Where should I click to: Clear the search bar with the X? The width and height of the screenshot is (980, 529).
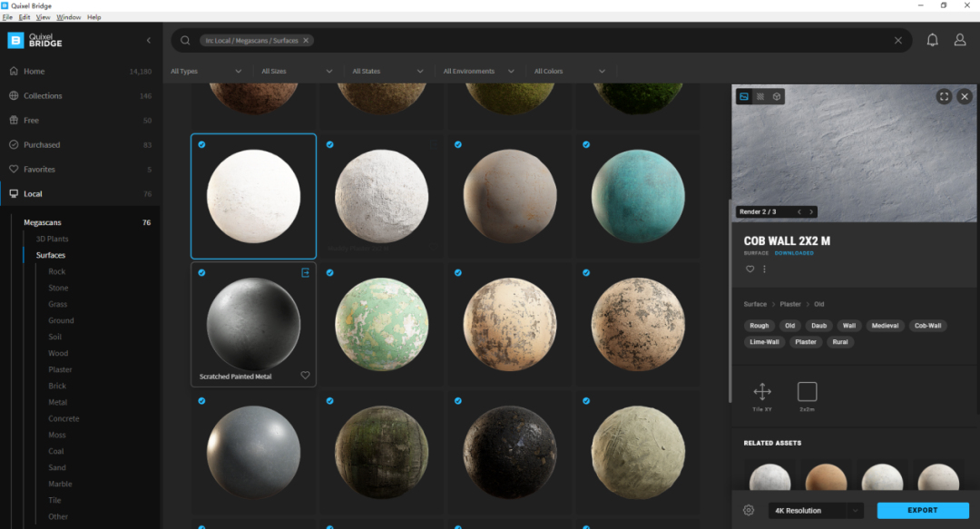click(898, 41)
